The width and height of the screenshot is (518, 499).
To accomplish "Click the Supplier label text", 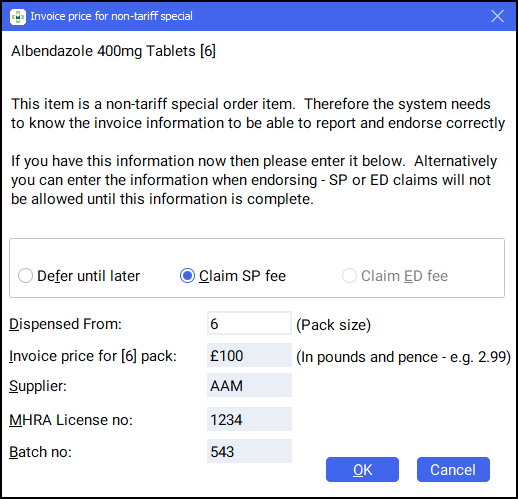I will [38, 386].
